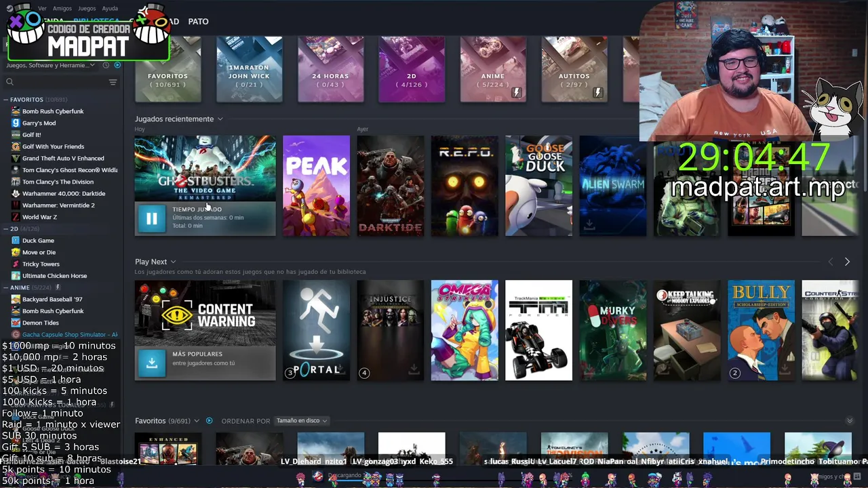Select Tom Clancy's The Division icon

pos(16,182)
